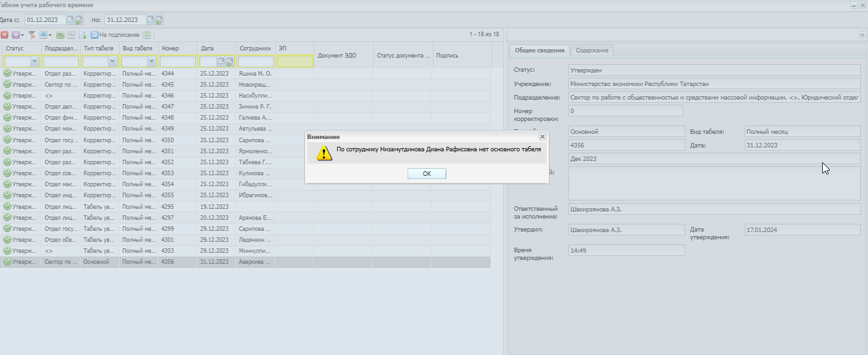Click the gray envelope icon in the toolbar

pyautogui.click(x=71, y=35)
